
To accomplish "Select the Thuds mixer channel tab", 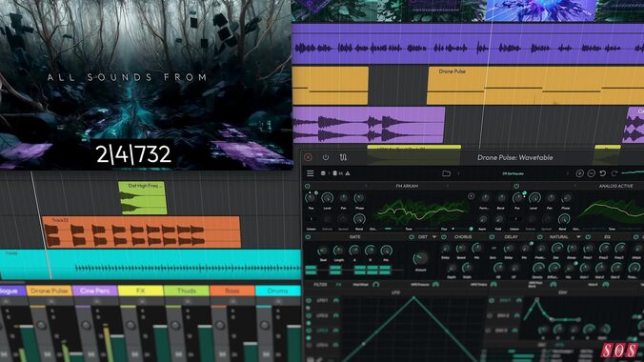I will 187,291.
